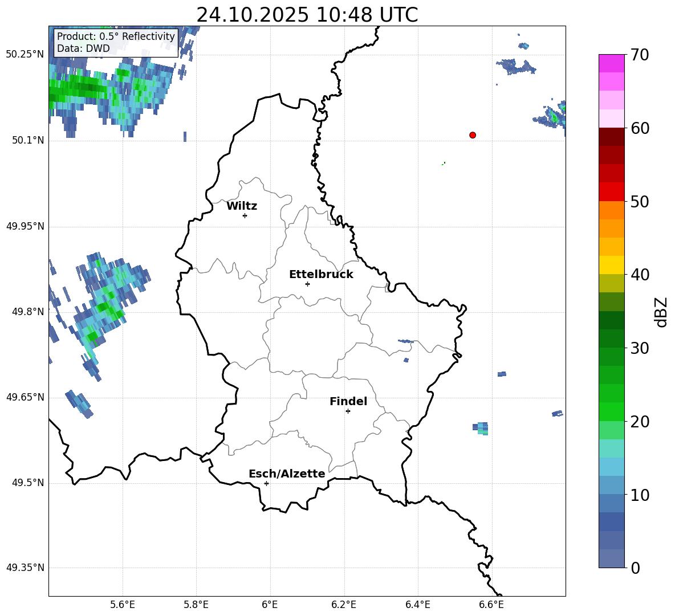
Task: Click the Esch/Alzette location cross marker
Action: coord(266,483)
